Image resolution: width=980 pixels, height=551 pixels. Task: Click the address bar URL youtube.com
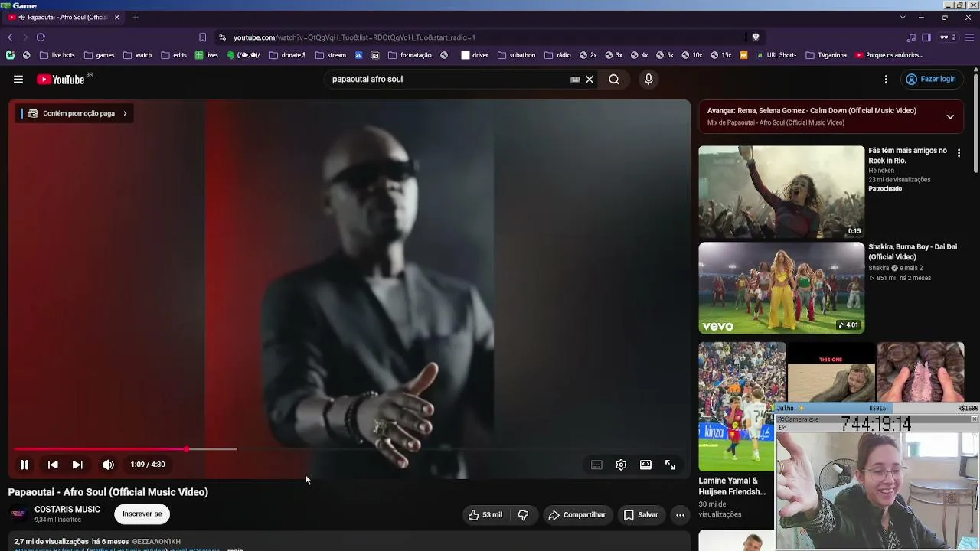[354, 37]
